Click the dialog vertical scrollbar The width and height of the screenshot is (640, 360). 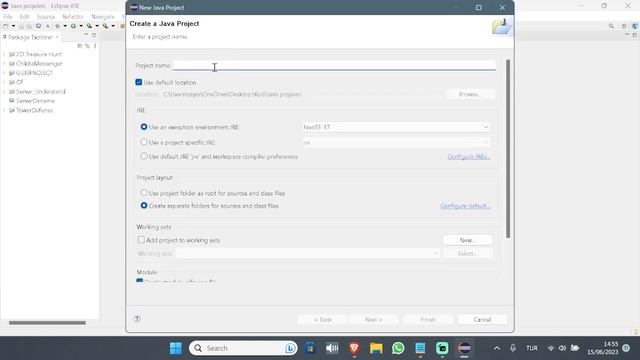tap(508, 149)
